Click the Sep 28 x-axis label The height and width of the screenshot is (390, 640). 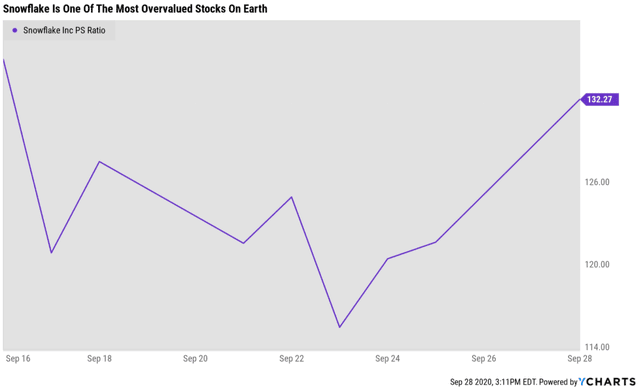coord(580,359)
